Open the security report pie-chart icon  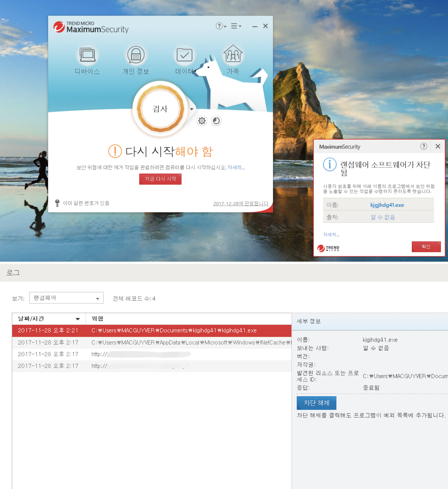tap(216, 121)
